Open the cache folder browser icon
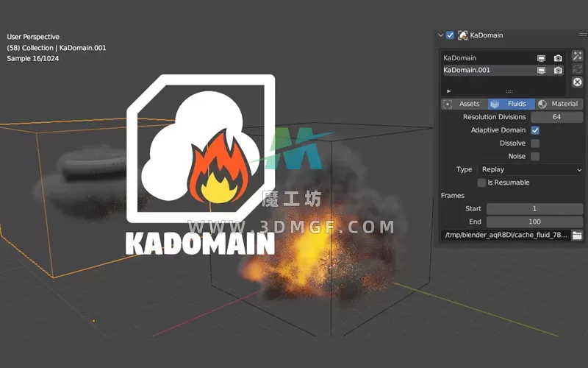The height and width of the screenshot is (368, 588). point(577,235)
